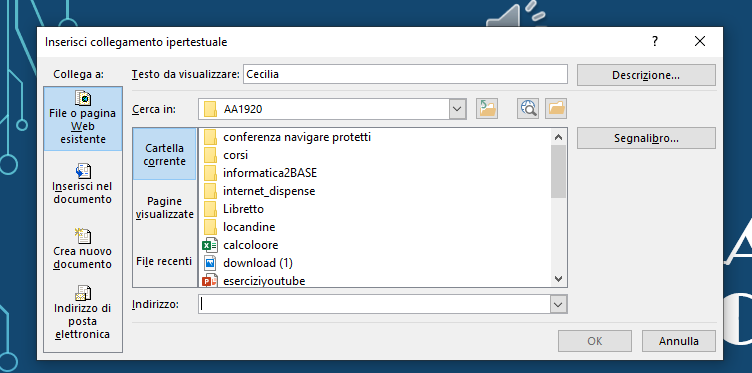Image resolution: width=752 pixels, height=373 pixels.
Task: Close the hyperlink dialog
Action: (x=700, y=41)
